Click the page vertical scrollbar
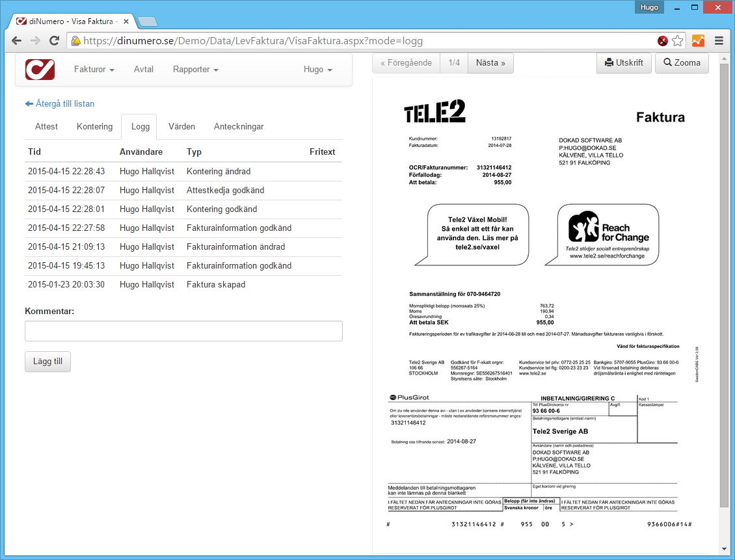The image size is (735, 560). pos(724,286)
